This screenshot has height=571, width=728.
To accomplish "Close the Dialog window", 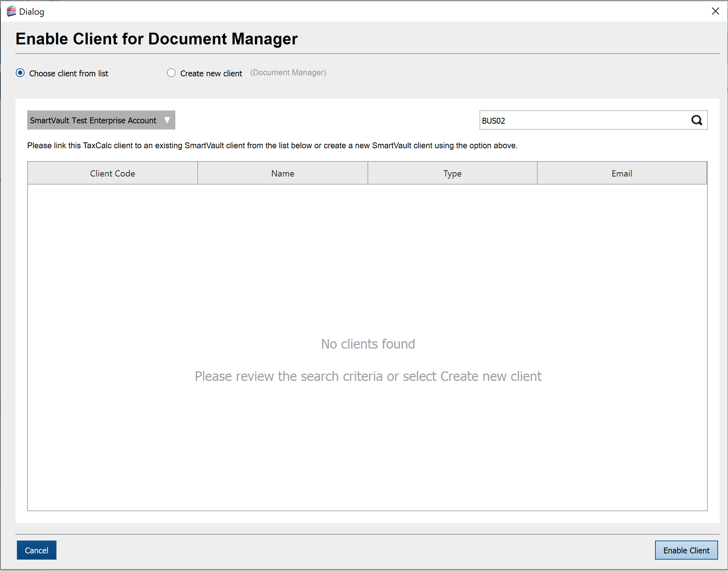I will [715, 11].
